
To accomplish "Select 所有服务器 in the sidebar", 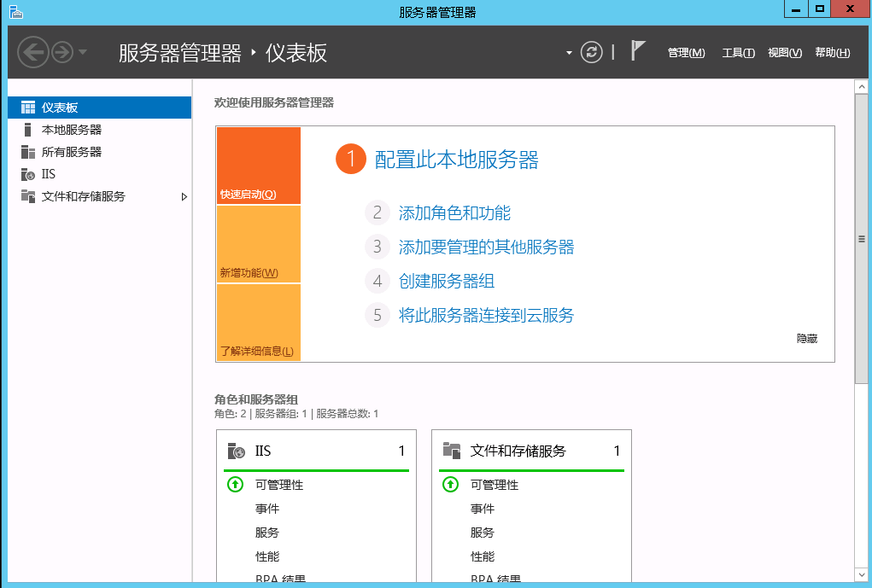I will 100,152.
